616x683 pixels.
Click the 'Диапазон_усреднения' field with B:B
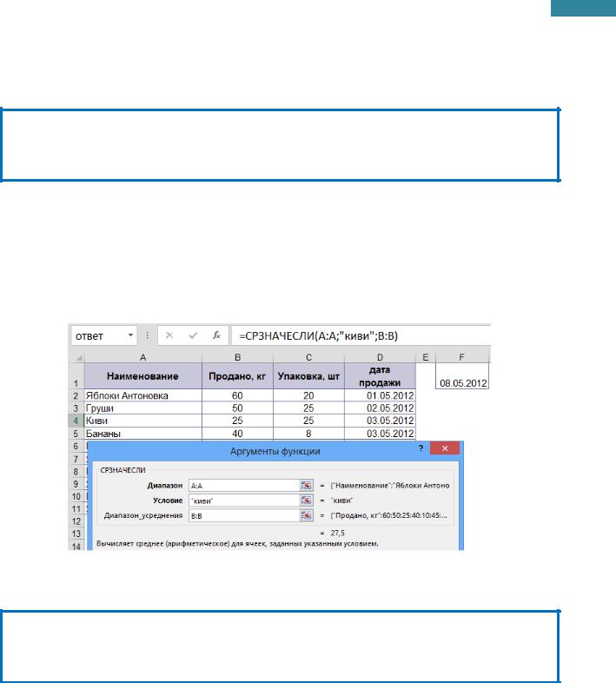(x=244, y=516)
